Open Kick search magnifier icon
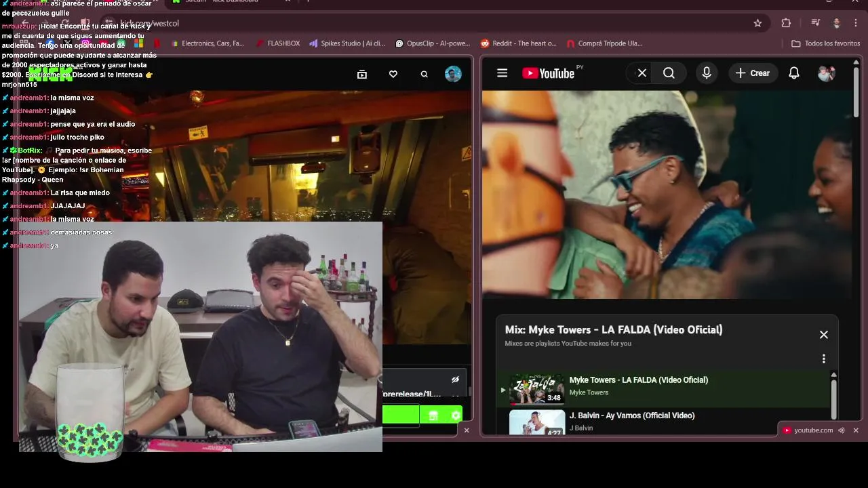This screenshot has width=868, height=488. (x=425, y=75)
